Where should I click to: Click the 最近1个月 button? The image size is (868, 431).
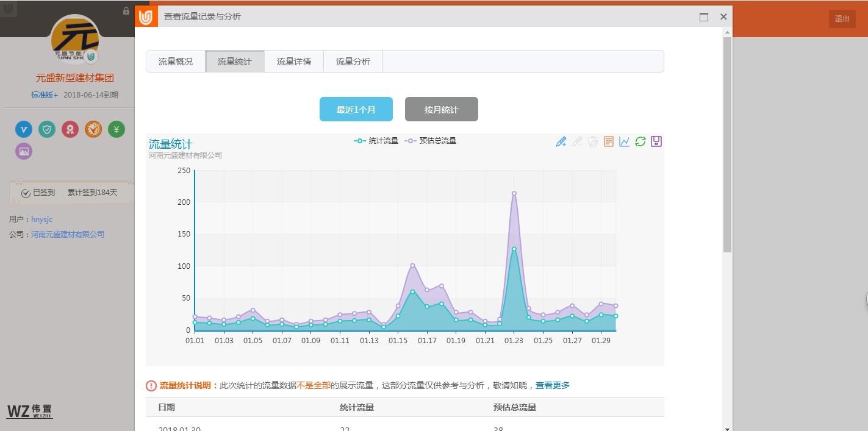[356, 109]
